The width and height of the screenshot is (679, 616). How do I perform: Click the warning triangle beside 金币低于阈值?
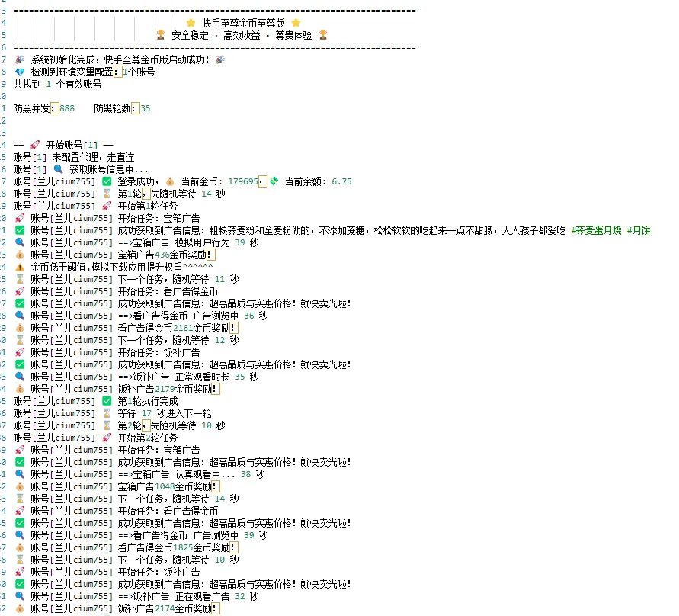20,267
